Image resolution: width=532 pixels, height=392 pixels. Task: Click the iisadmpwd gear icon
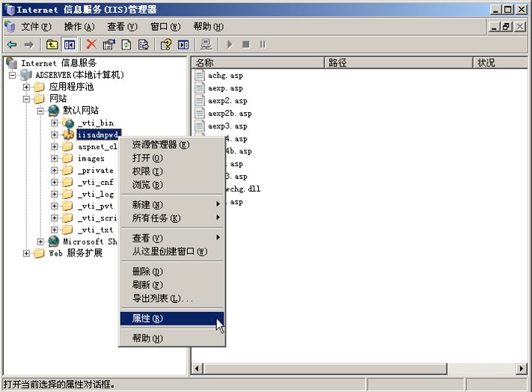[68, 135]
